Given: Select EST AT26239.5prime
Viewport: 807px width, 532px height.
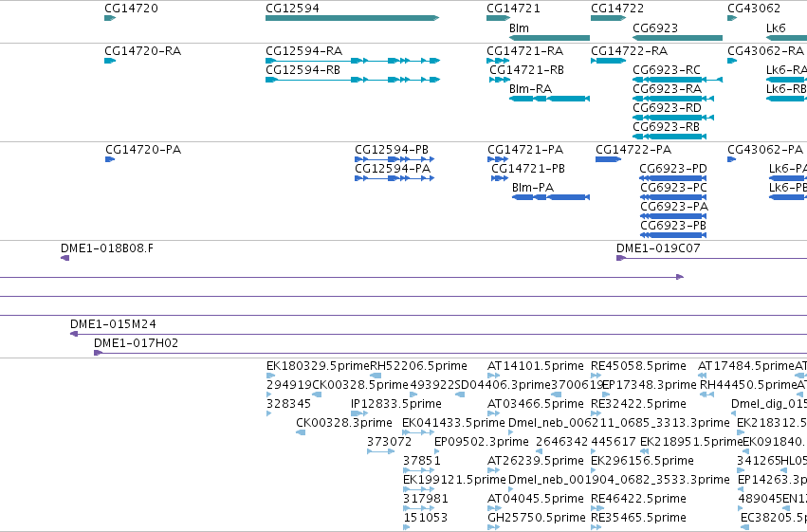Looking at the screenshot, I should click(x=493, y=470).
